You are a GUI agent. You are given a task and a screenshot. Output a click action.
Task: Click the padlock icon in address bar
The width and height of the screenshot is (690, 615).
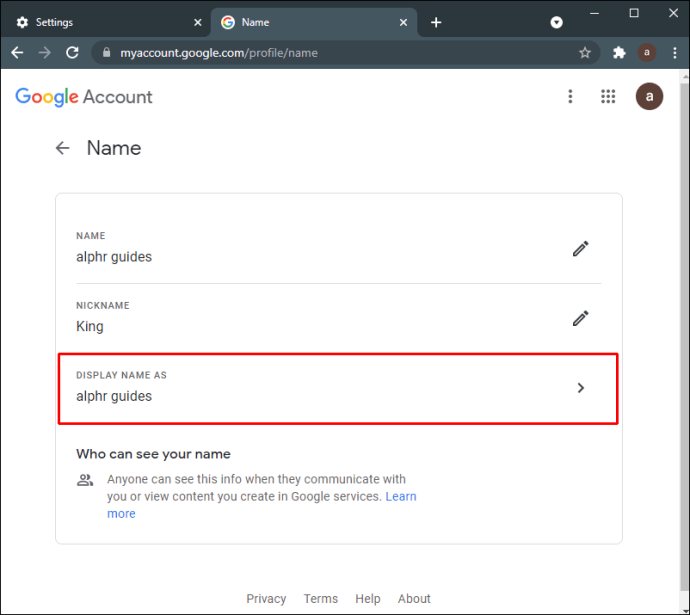106,53
